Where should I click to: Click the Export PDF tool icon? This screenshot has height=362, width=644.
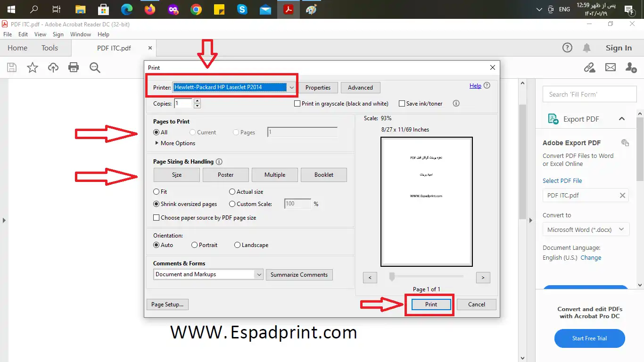553,119
